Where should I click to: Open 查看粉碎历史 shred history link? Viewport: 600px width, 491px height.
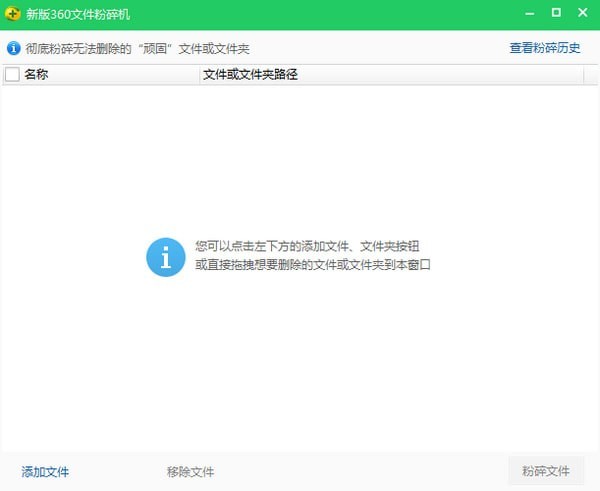[545, 48]
